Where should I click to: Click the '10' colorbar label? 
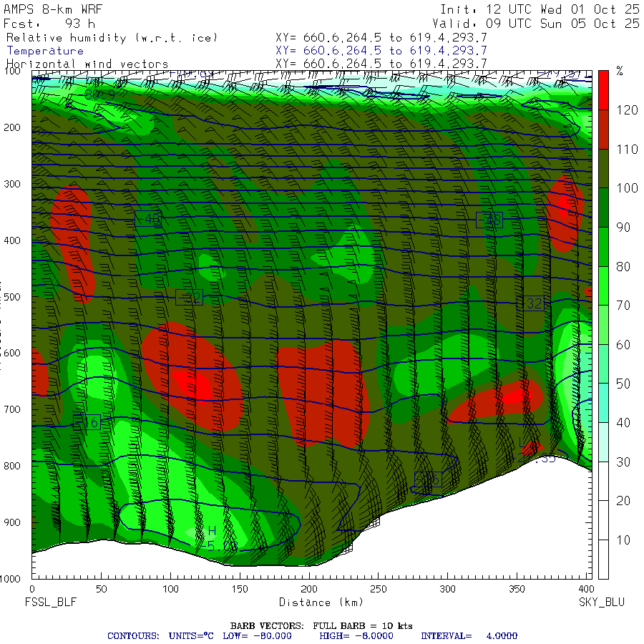point(623,540)
